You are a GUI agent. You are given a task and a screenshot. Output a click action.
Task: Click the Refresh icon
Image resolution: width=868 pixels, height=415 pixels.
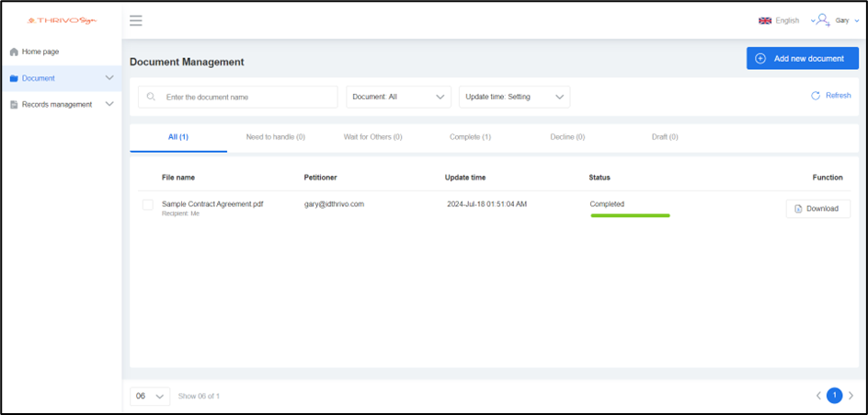click(x=816, y=96)
